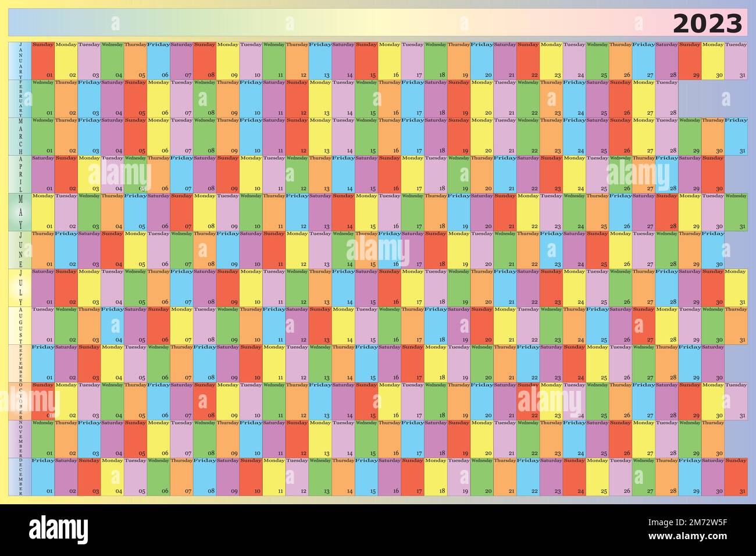This screenshot has width=756, height=556.
Task: Open the May 01 Monday cell
Action: [43, 212]
